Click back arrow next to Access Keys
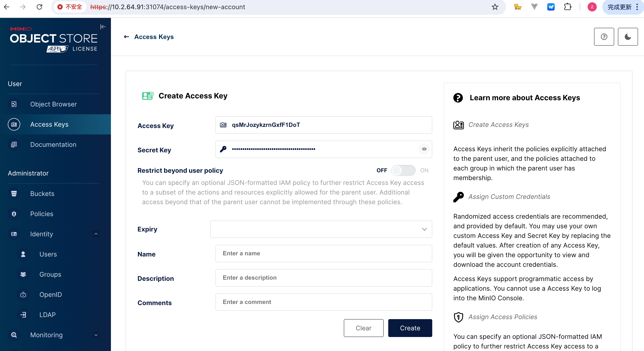This screenshot has height=351, width=644. tap(127, 37)
